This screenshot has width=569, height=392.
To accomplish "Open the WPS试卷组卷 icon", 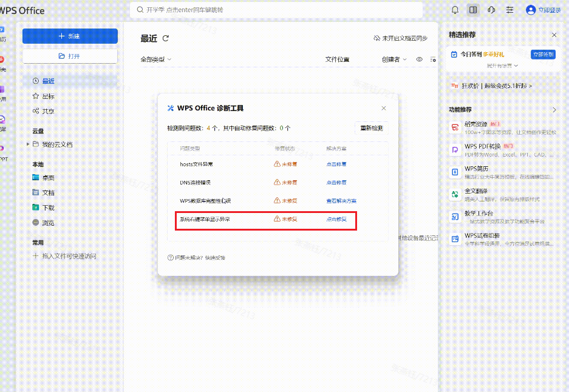I will point(455,239).
